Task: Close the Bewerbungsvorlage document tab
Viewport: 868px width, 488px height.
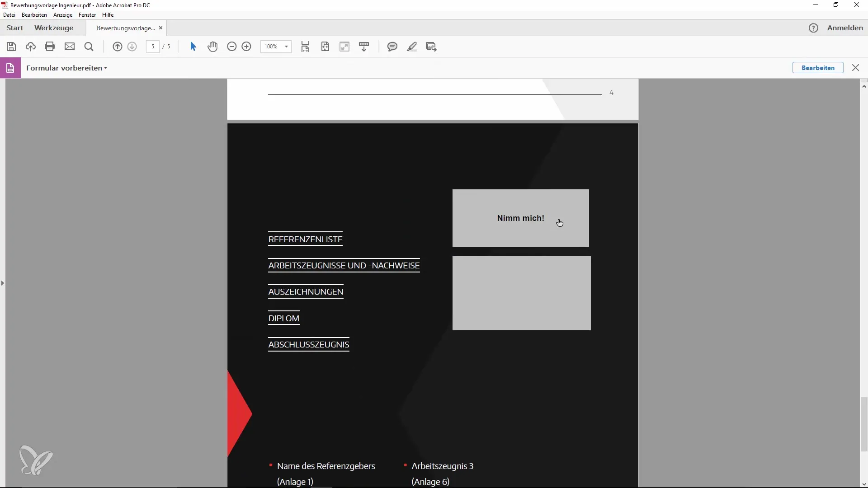Action: click(x=160, y=28)
